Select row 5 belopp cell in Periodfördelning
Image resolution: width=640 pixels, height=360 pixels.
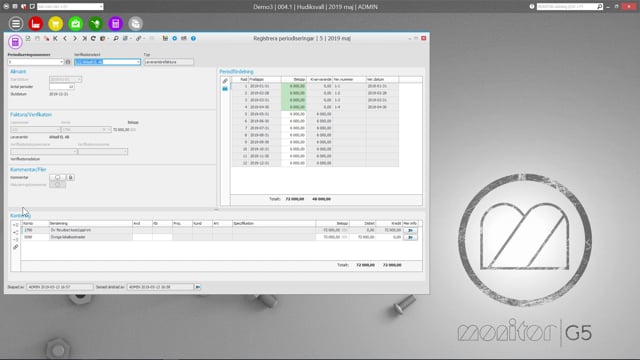point(293,114)
